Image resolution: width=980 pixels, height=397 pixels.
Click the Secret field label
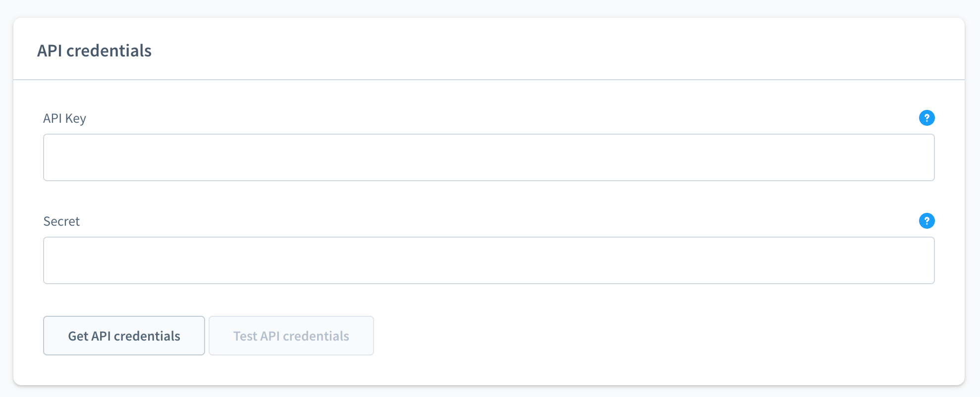click(x=61, y=221)
